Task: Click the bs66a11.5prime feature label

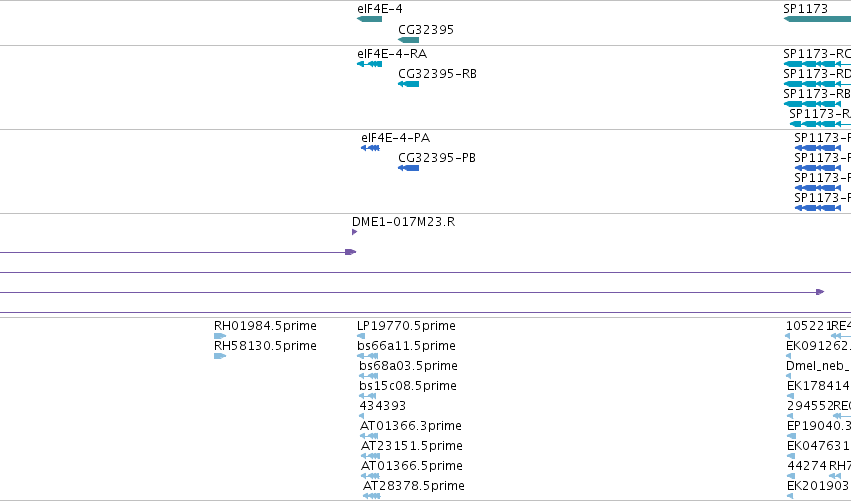Action: (406, 346)
